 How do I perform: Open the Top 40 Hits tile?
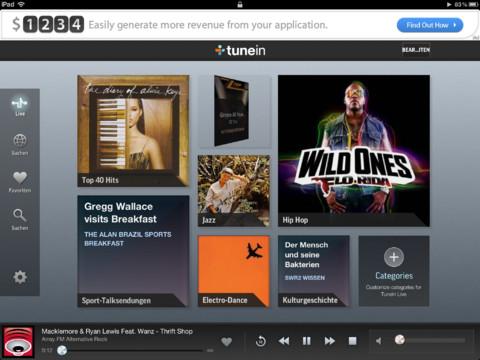tap(133, 131)
